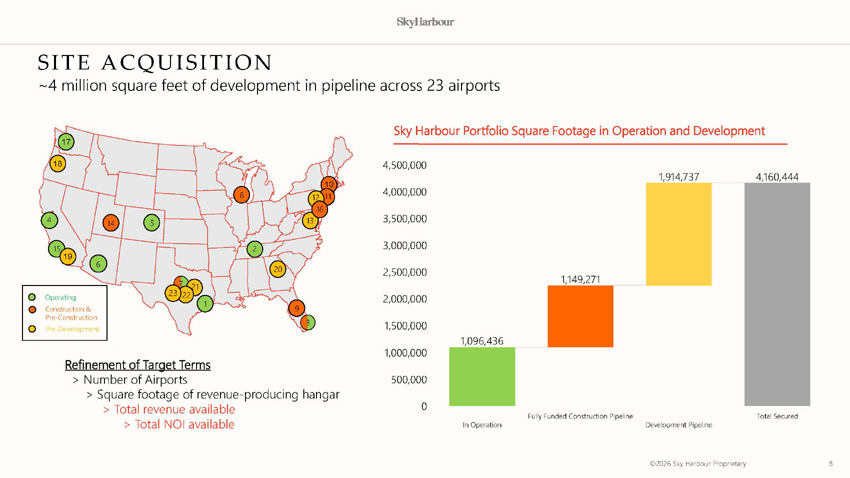Image resolution: width=850 pixels, height=478 pixels.
Task: Click the orange Fully Funded Construction Pipeline bar
Action: [580, 316]
